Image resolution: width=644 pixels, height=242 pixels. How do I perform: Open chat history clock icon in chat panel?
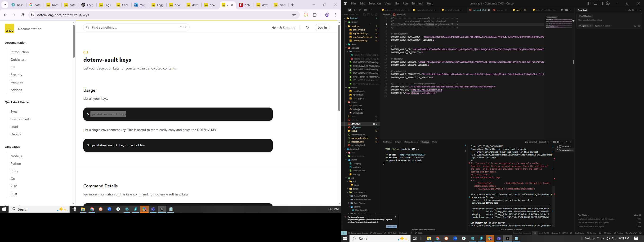point(633,10)
